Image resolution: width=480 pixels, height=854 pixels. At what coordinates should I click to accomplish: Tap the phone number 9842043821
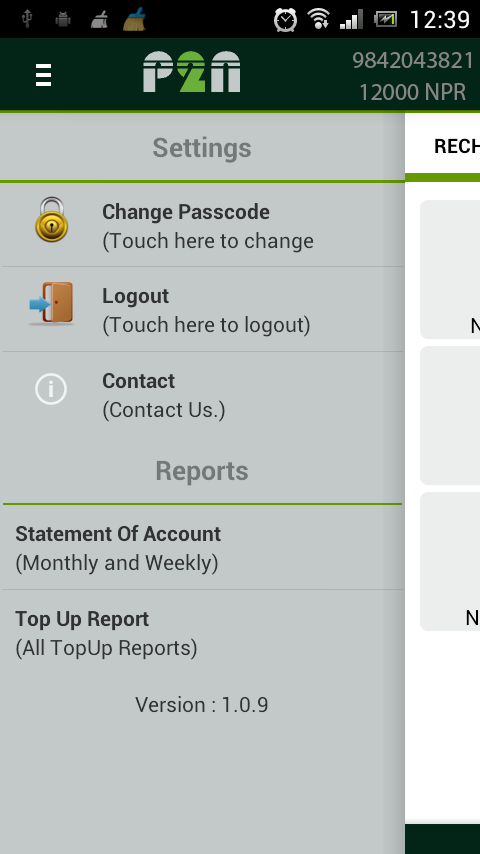coord(413,60)
